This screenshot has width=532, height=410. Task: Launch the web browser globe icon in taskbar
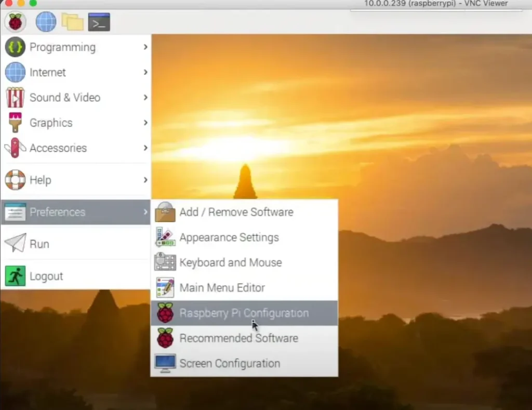46,22
